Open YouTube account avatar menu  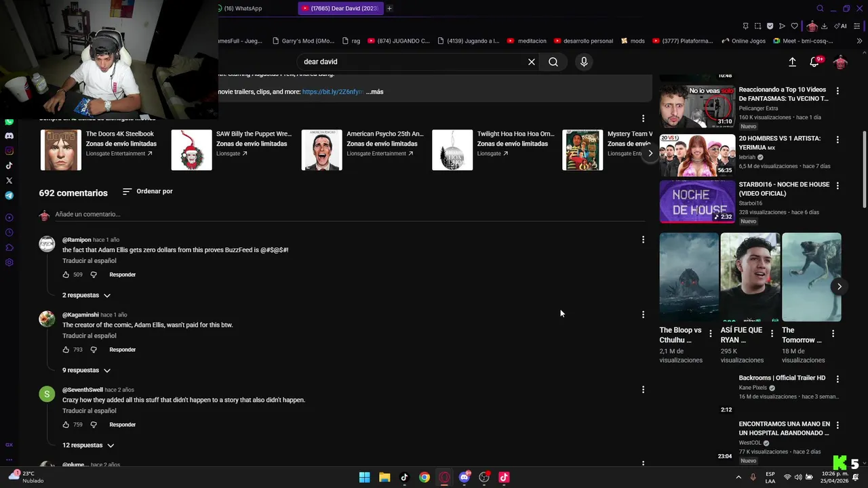point(840,62)
